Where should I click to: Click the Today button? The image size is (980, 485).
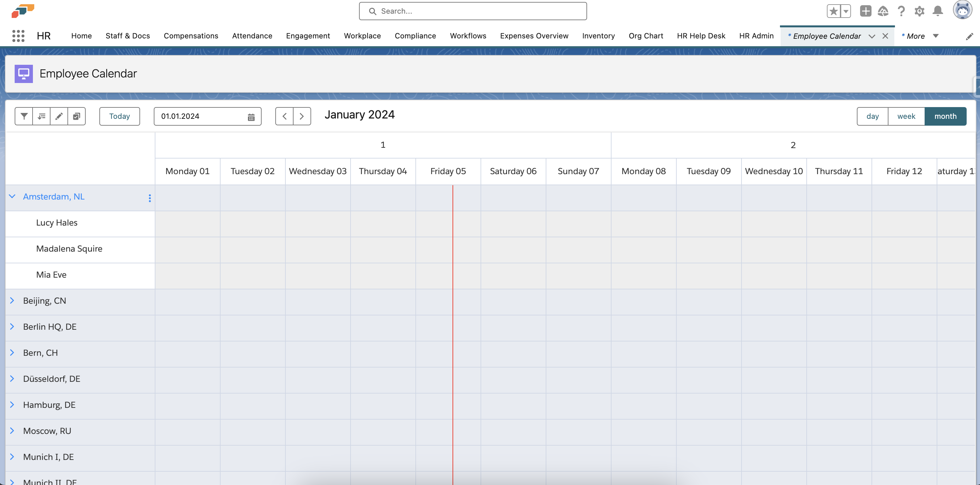click(120, 116)
